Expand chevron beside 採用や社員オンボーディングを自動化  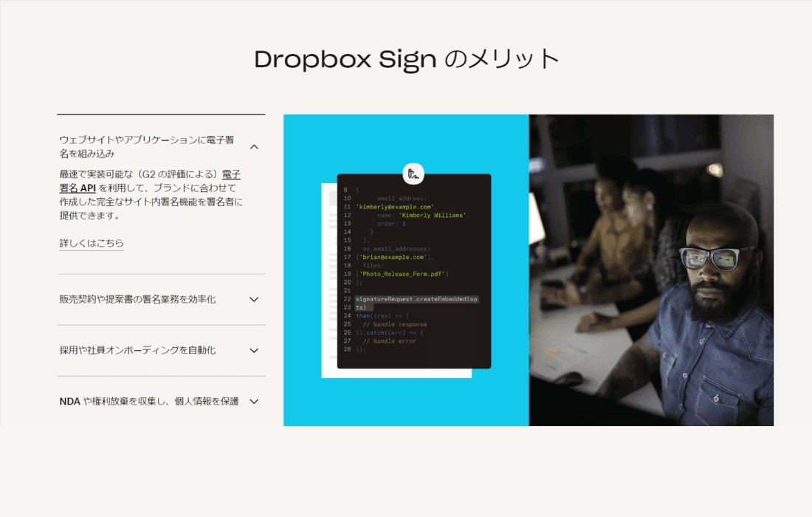click(254, 351)
